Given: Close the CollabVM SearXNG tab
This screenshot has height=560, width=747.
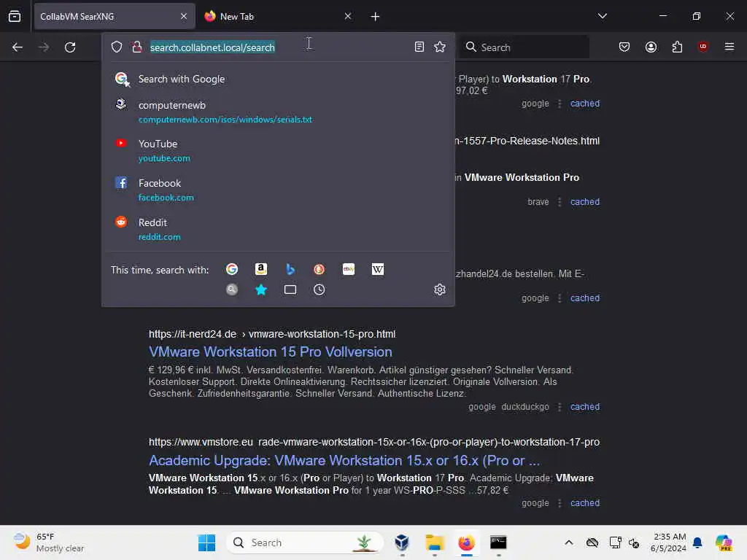Looking at the screenshot, I should (x=184, y=16).
